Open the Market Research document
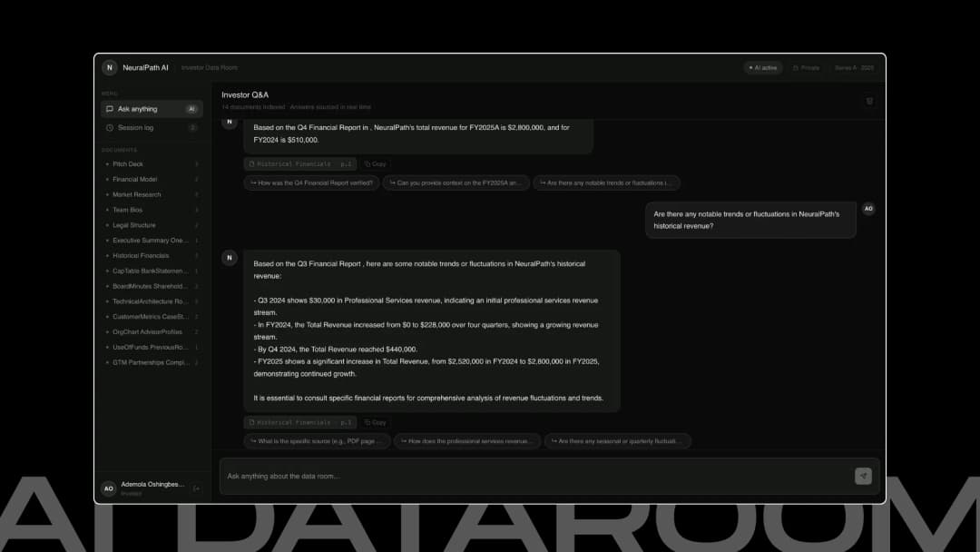The image size is (980, 552). (152, 194)
